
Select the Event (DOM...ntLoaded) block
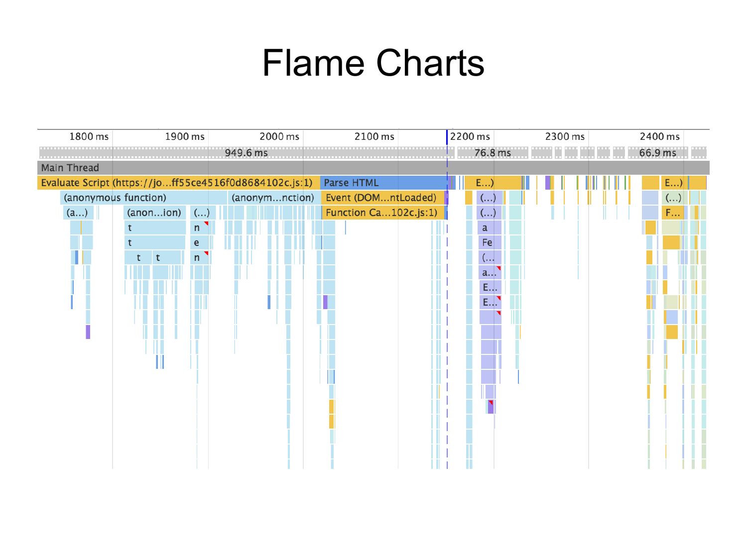tap(381, 198)
